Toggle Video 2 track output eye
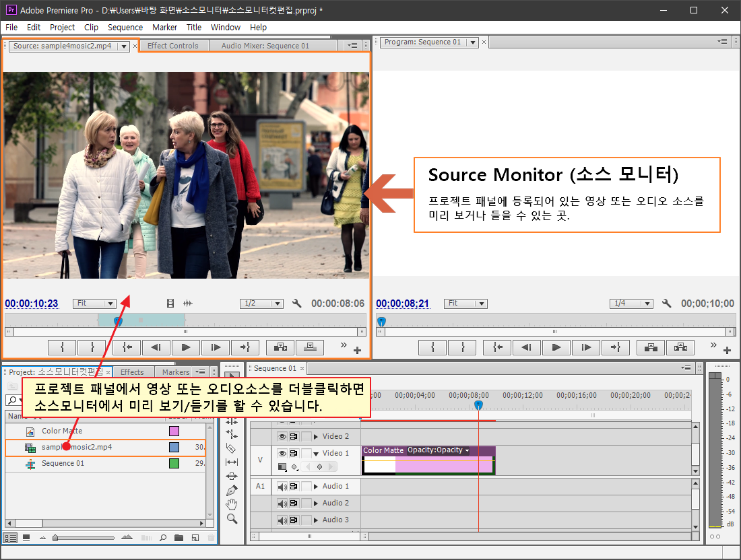Viewport: 741px width, 560px height. pyautogui.click(x=282, y=436)
